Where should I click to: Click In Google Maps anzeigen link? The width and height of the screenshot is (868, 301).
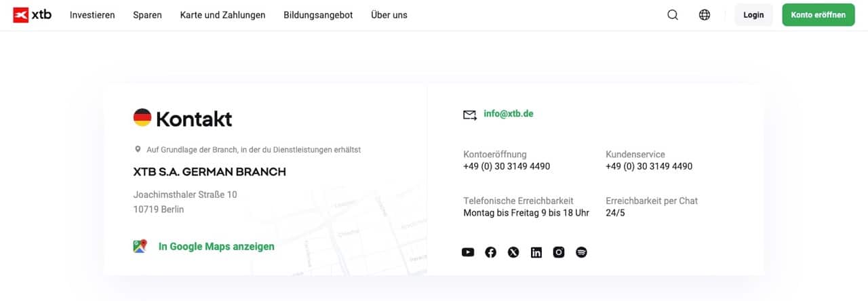(216, 247)
